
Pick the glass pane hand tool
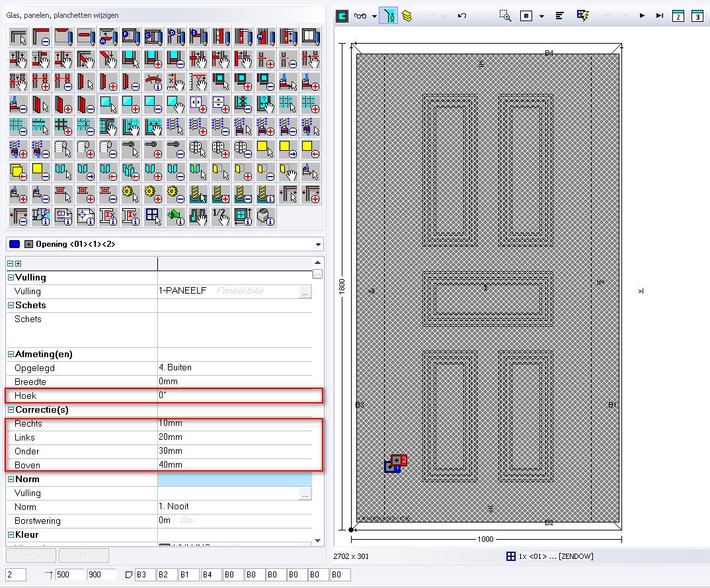[176, 105]
